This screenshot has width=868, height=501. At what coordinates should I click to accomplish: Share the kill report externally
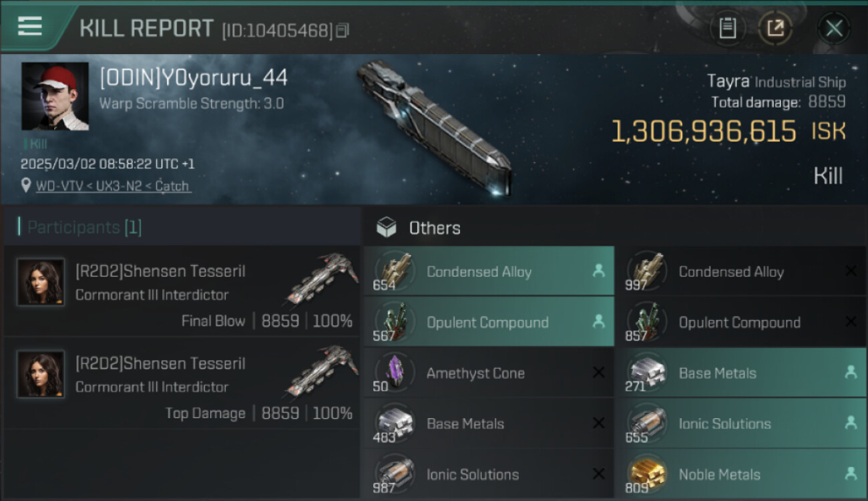(x=775, y=29)
